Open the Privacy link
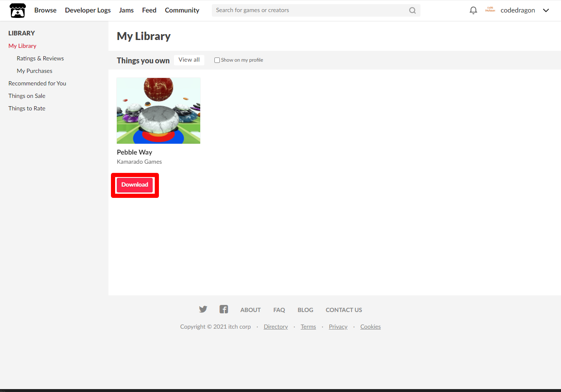This screenshot has width=561, height=392. [x=338, y=327]
